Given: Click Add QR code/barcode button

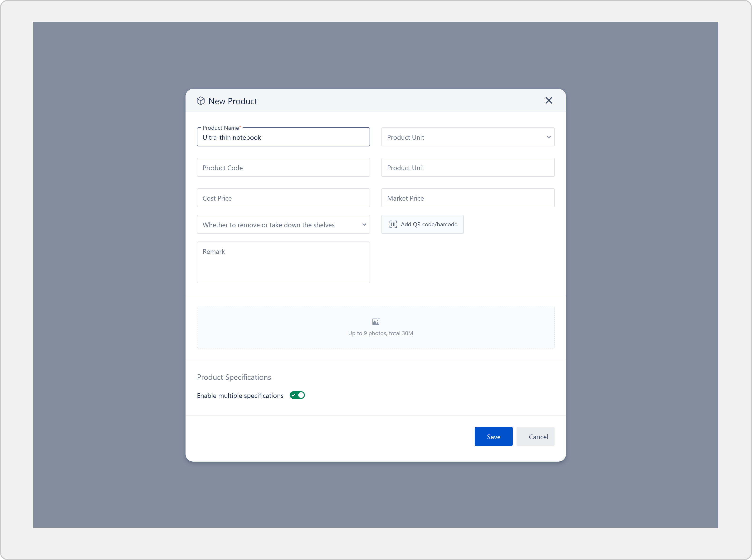Looking at the screenshot, I should point(422,224).
